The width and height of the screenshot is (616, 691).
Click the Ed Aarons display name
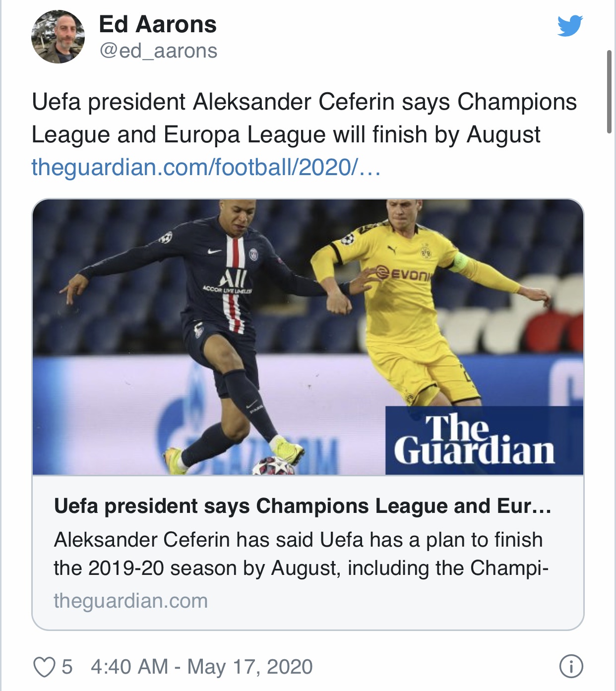[158, 24]
